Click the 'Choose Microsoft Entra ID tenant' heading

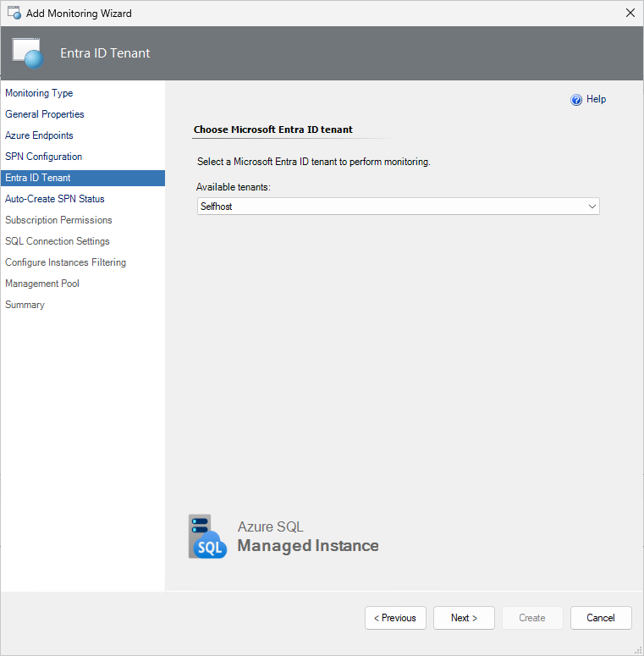[x=273, y=130]
